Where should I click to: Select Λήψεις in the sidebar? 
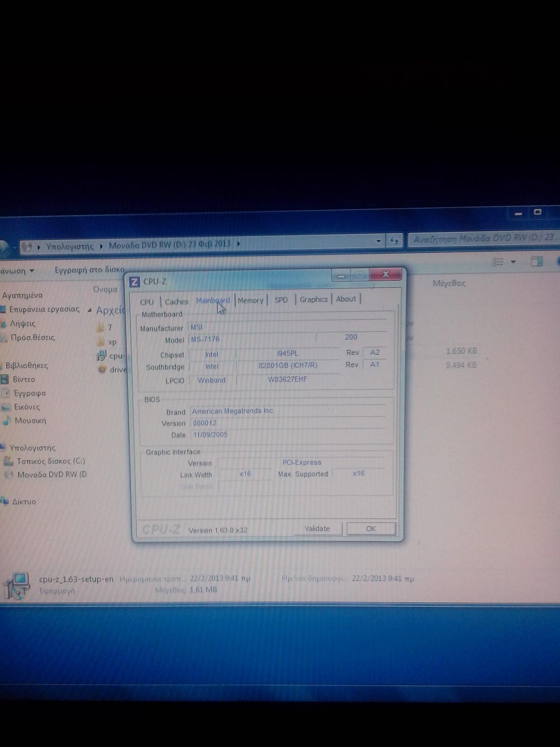[22, 324]
